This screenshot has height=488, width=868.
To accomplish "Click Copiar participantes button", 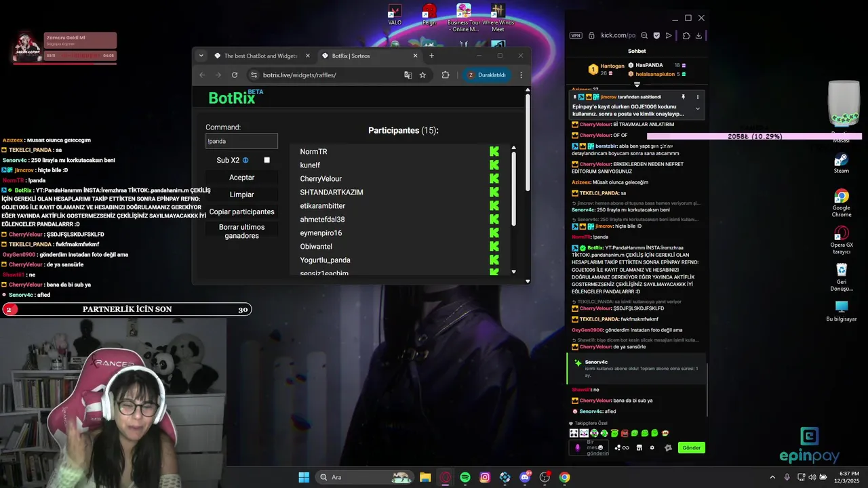I will (241, 211).
